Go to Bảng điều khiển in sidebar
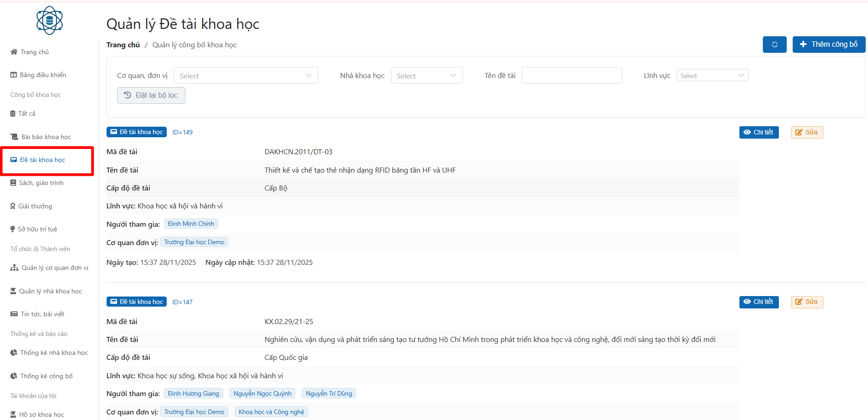The image size is (868, 420). point(43,75)
